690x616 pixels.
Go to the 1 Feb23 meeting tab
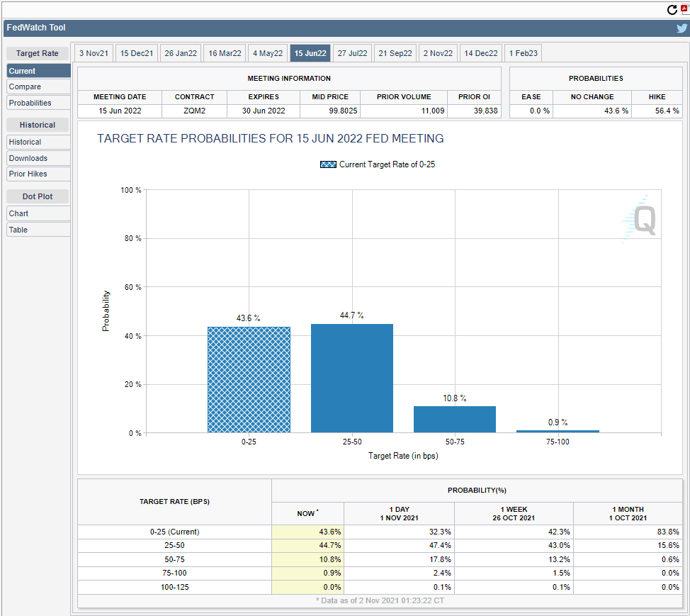point(523,53)
